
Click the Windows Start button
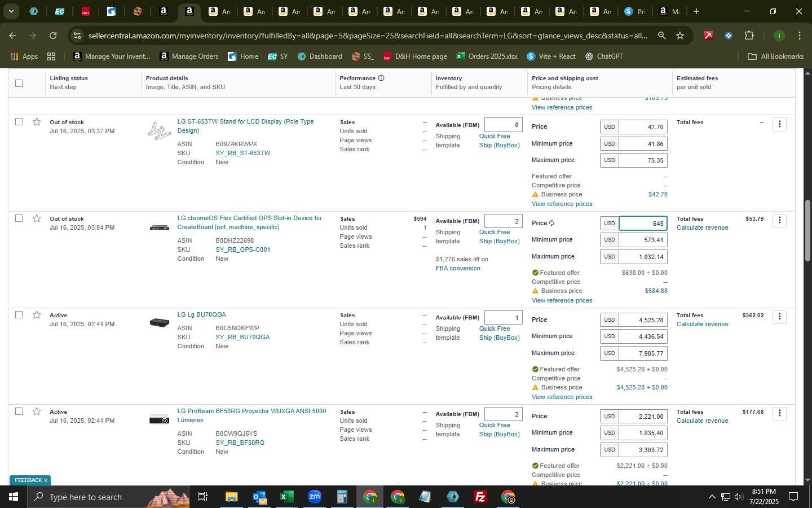pos(13,497)
